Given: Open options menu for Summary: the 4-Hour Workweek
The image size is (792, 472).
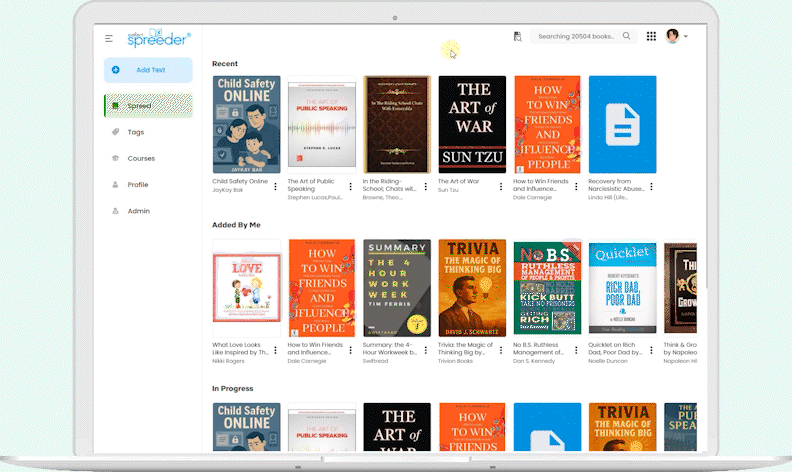Looking at the screenshot, I should coord(426,350).
